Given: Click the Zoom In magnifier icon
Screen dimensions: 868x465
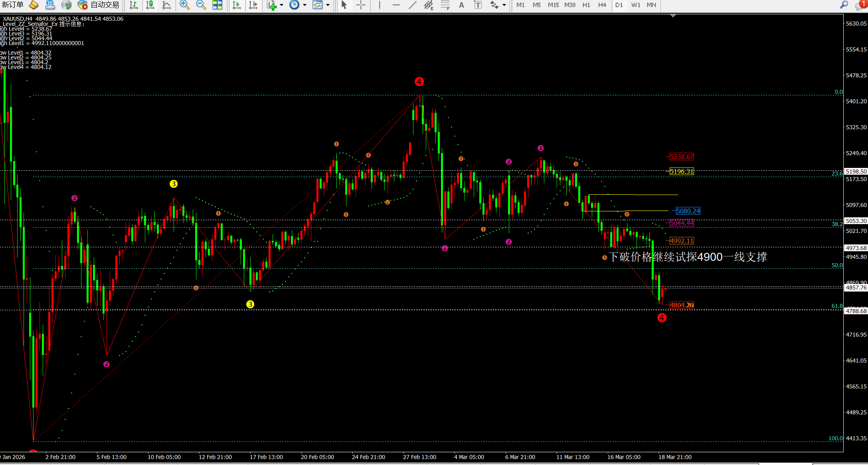Looking at the screenshot, I should (184, 5).
